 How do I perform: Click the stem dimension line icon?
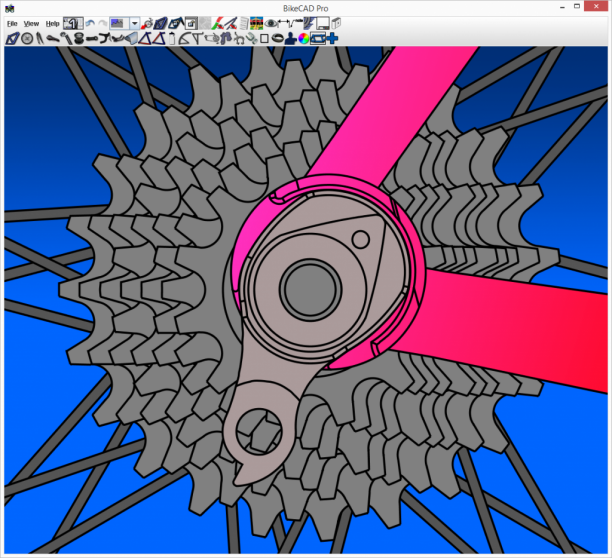(297, 23)
